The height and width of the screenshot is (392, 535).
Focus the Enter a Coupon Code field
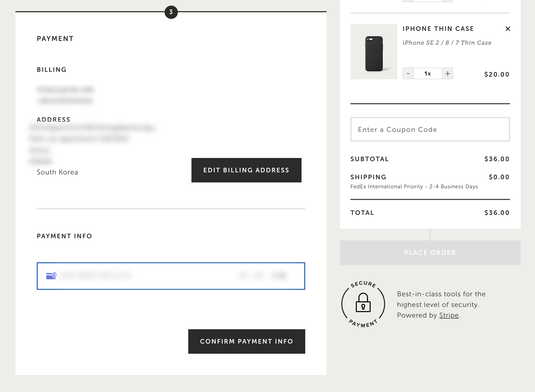(430, 129)
